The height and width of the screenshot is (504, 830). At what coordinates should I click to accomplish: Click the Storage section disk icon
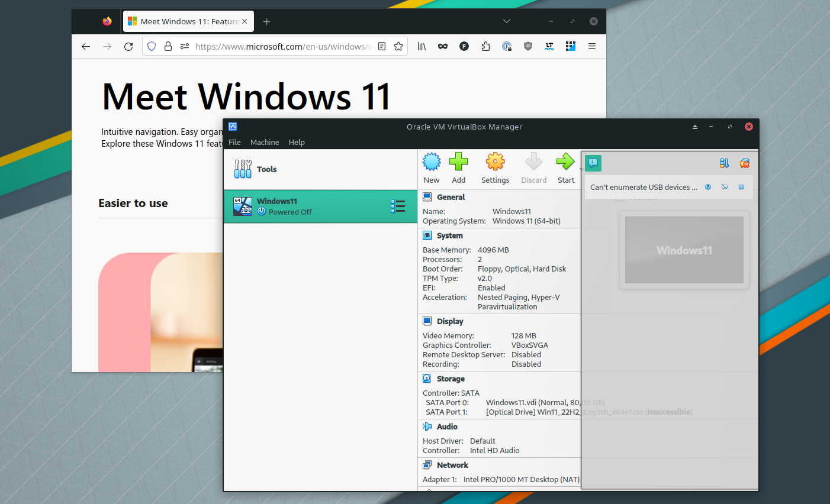pos(427,379)
